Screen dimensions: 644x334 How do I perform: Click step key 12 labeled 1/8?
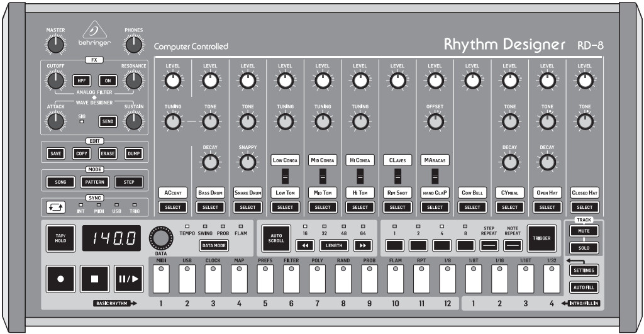(447, 279)
